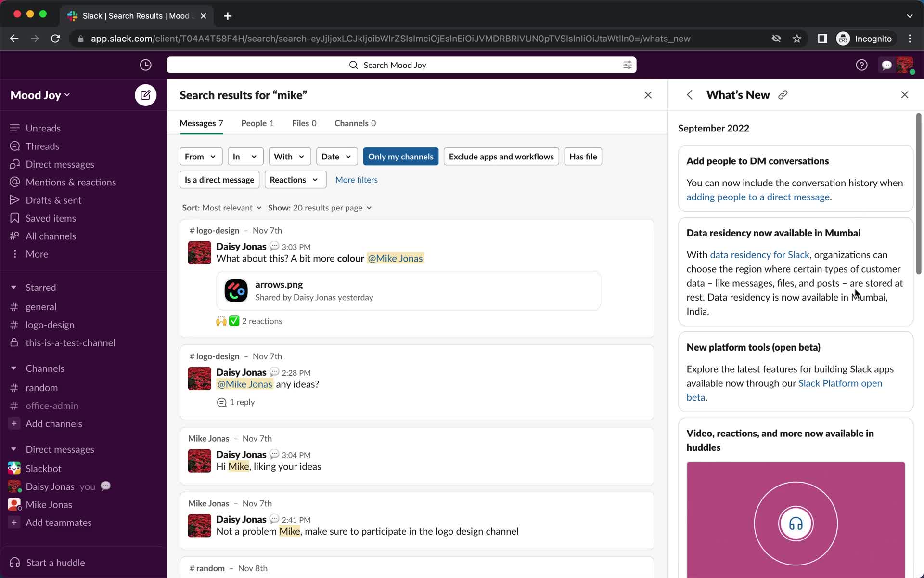Open the Slack Platform open beta link

[x=840, y=383]
